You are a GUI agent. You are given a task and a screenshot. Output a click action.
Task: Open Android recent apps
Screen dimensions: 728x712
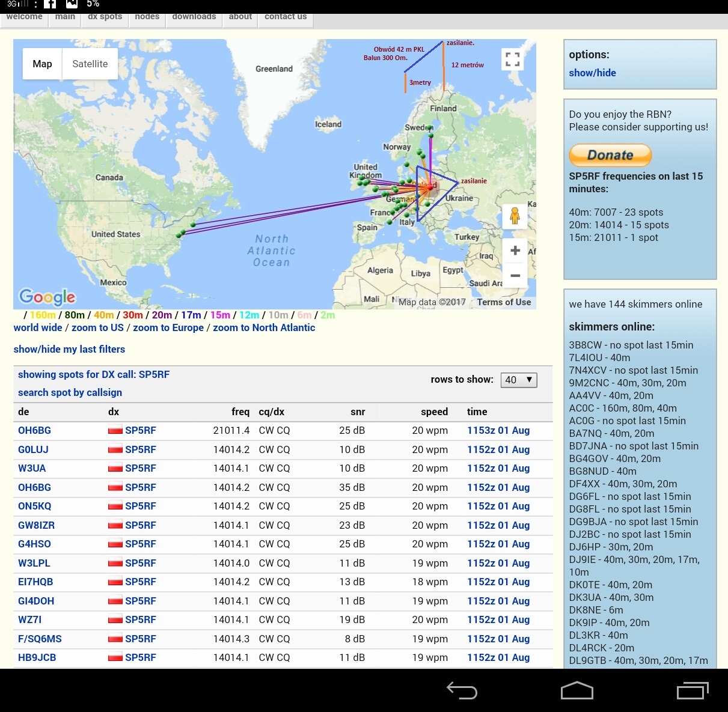point(692,691)
